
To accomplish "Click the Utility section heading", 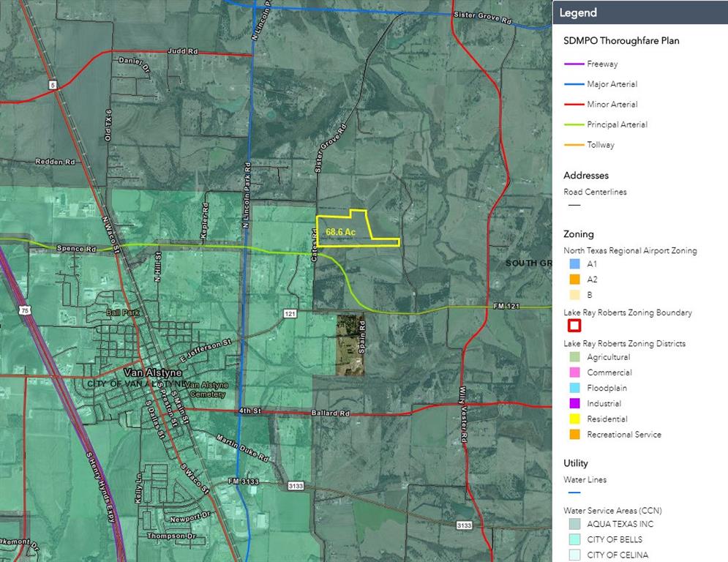I will click(x=575, y=463).
